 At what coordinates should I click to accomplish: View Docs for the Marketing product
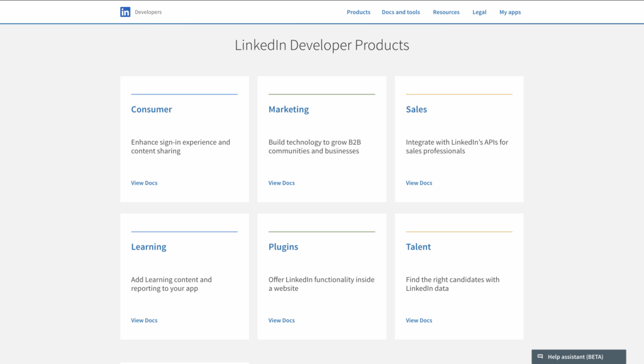pyautogui.click(x=281, y=183)
